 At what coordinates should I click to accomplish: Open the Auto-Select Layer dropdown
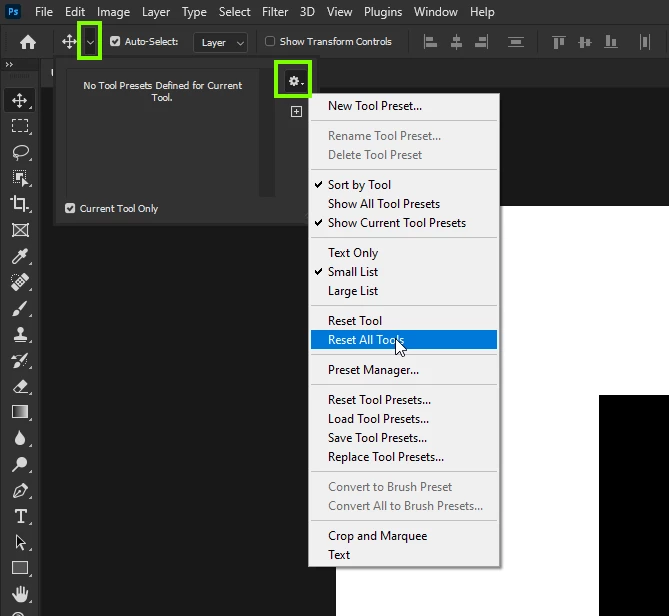220,43
